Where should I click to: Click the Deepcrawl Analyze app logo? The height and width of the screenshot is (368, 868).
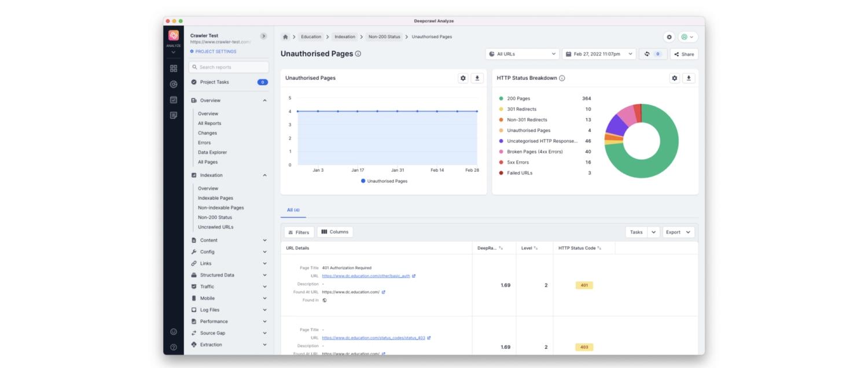tap(173, 36)
